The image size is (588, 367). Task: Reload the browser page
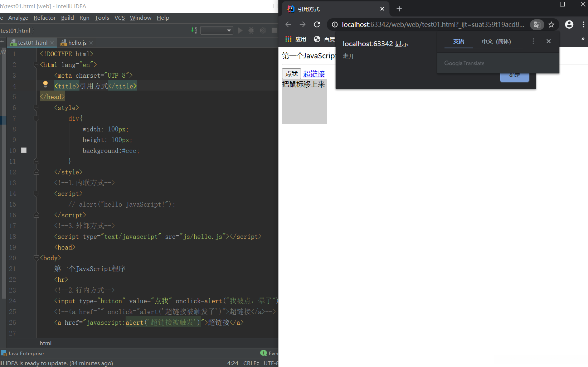click(317, 24)
